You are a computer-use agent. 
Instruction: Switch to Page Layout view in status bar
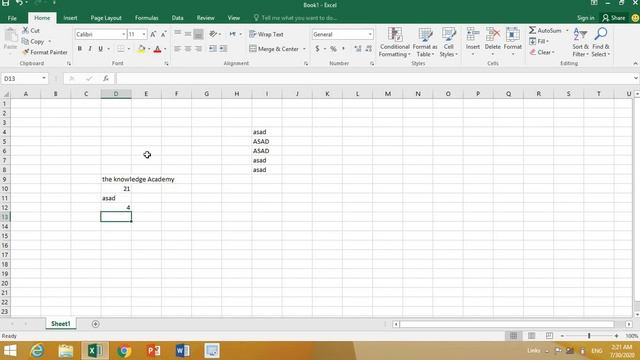(531, 336)
